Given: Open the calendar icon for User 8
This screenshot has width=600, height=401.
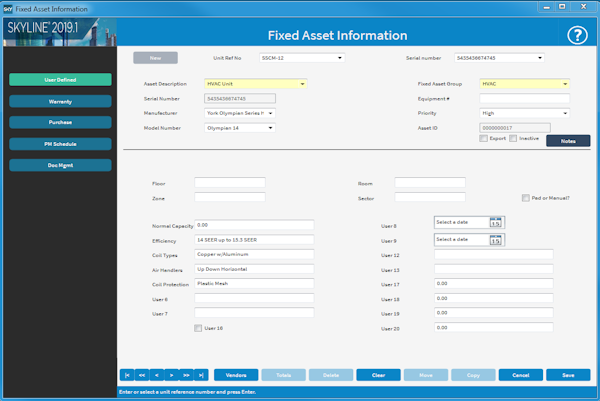Looking at the screenshot, I should [x=496, y=222].
